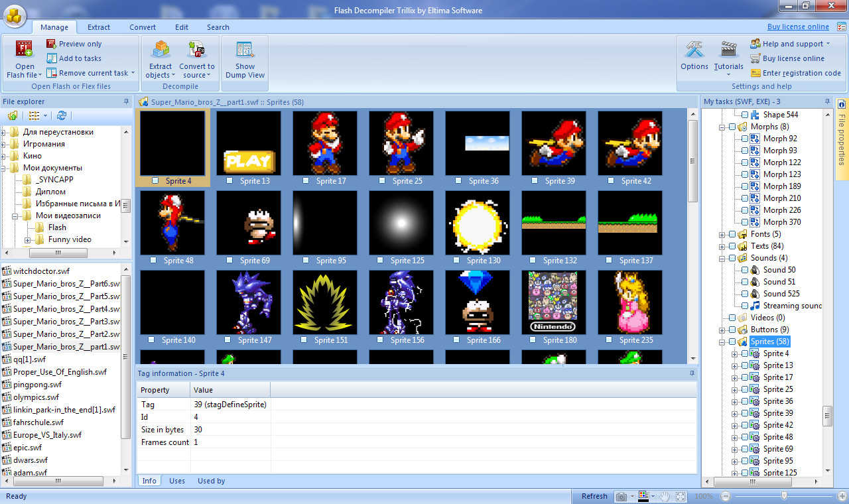Click the zoom out minus button
Image resolution: width=849 pixels, height=504 pixels.
(x=725, y=496)
